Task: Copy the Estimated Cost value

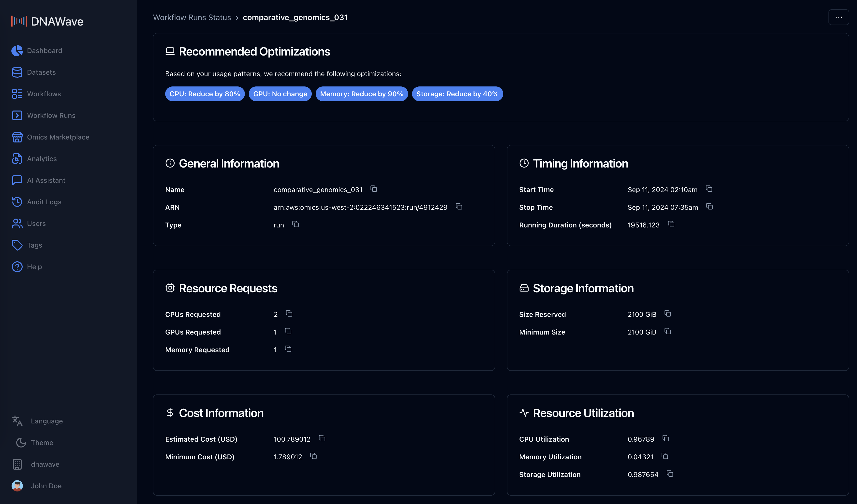Action: (x=322, y=438)
